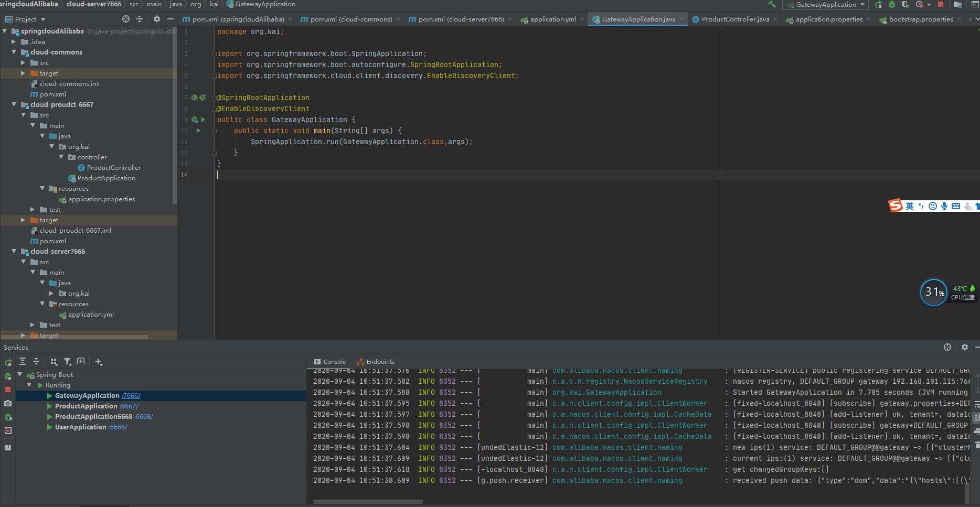The image size is (980, 507).
Task: Click the camera thread dump icon
Action: (8, 403)
